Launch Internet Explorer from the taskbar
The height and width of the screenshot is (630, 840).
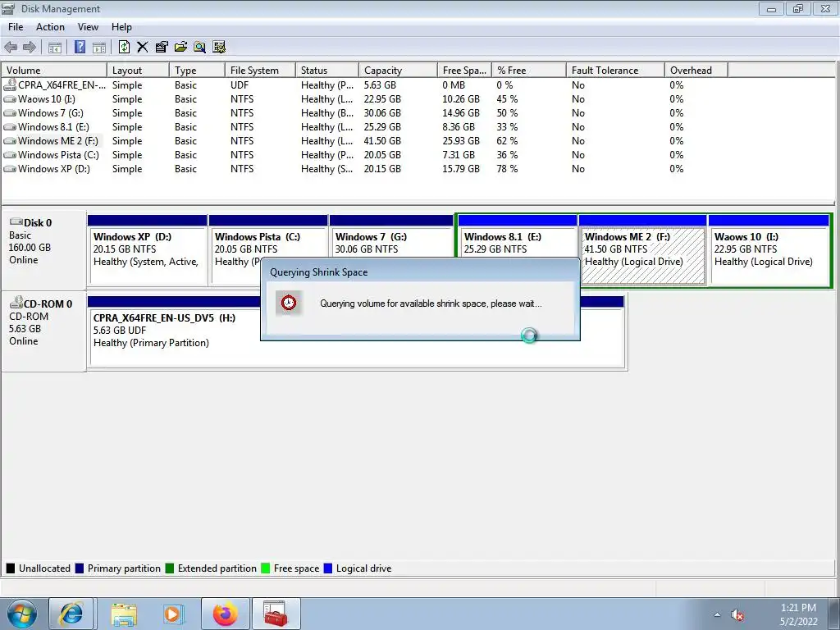coord(71,614)
